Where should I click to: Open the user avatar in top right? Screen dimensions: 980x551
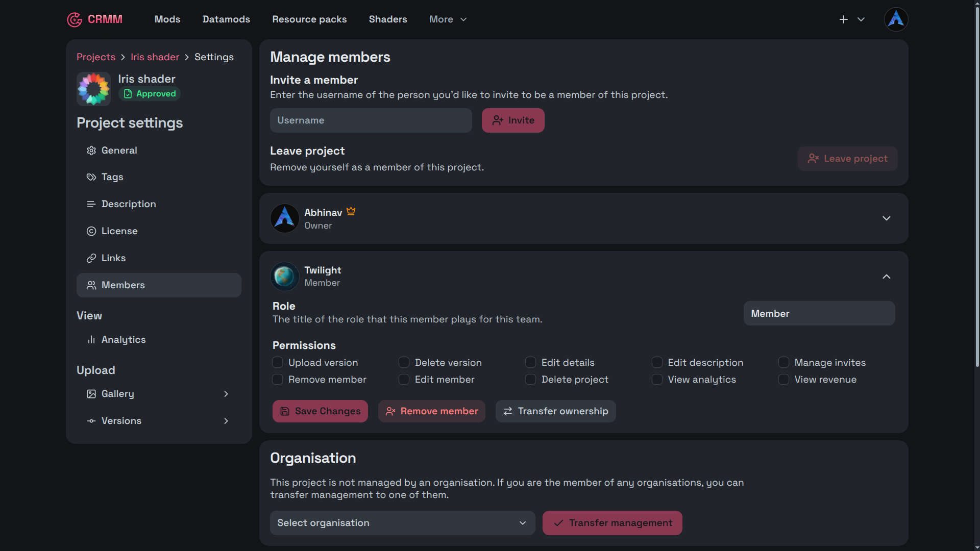coord(896,19)
